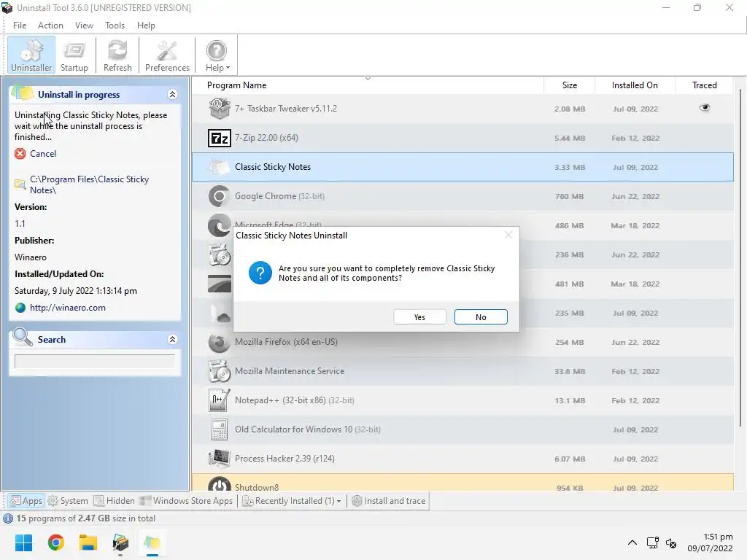747x560 pixels.
Task: Open Preferences from the toolbar
Action: pyautogui.click(x=167, y=55)
